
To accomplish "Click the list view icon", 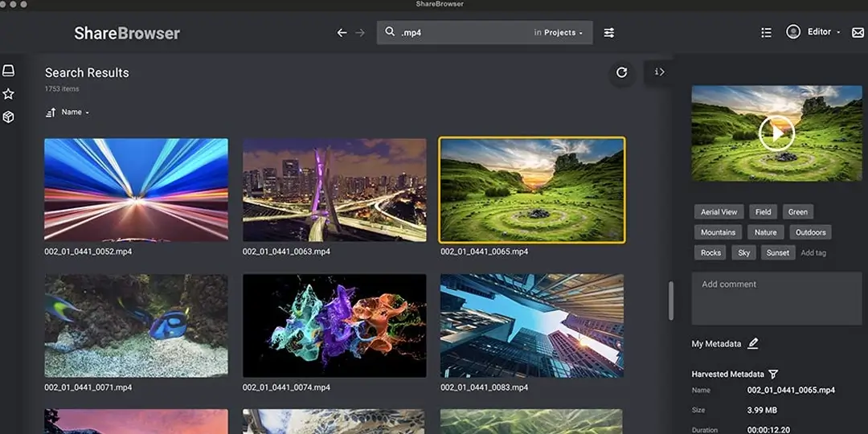I will (x=766, y=33).
